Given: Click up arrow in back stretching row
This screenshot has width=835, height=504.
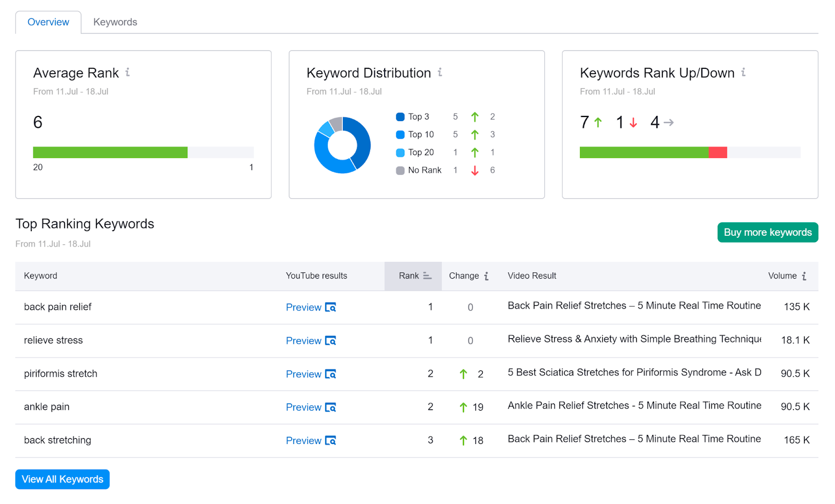Looking at the screenshot, I should [x=463, y=441].
